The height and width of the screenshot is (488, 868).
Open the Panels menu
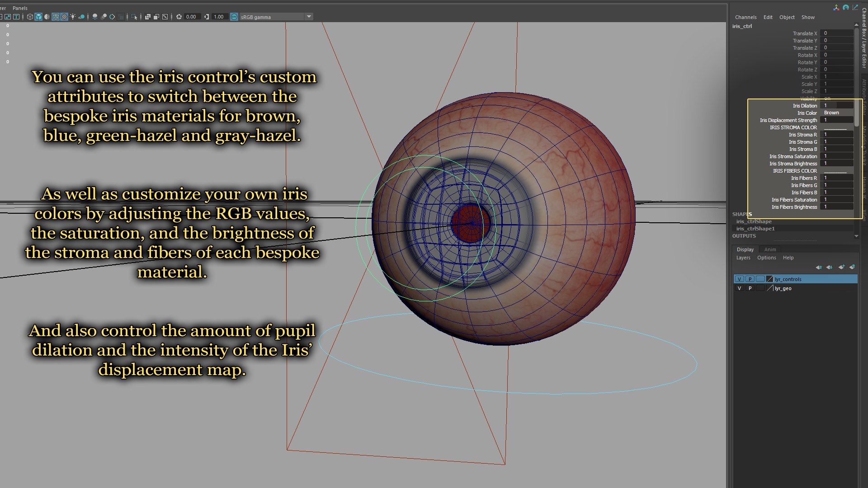(20, 8)
